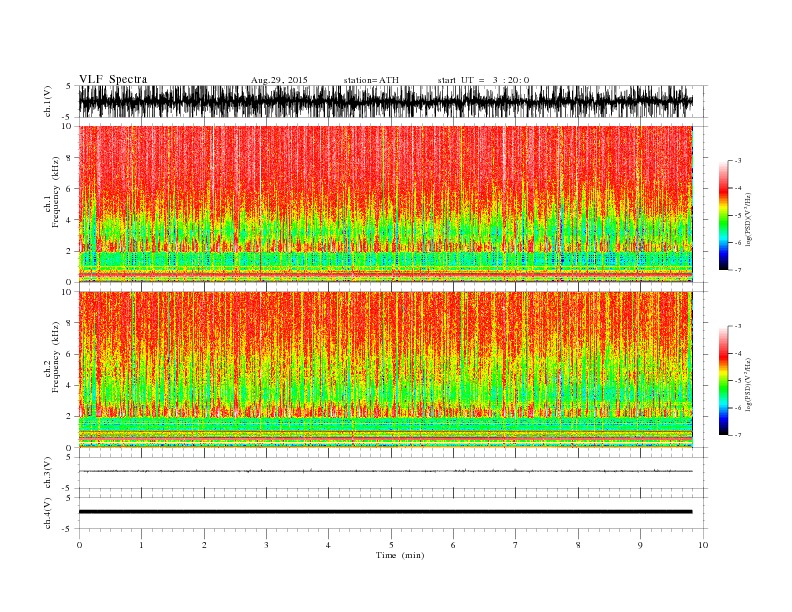Screen dimensions: 792x612
Task: Click the "8" kHz tick on ch.2 frequency axis
Action: pos(69,323)
